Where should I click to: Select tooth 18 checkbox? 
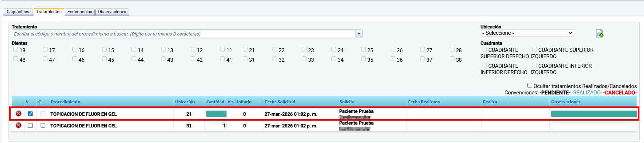[16, 49]
